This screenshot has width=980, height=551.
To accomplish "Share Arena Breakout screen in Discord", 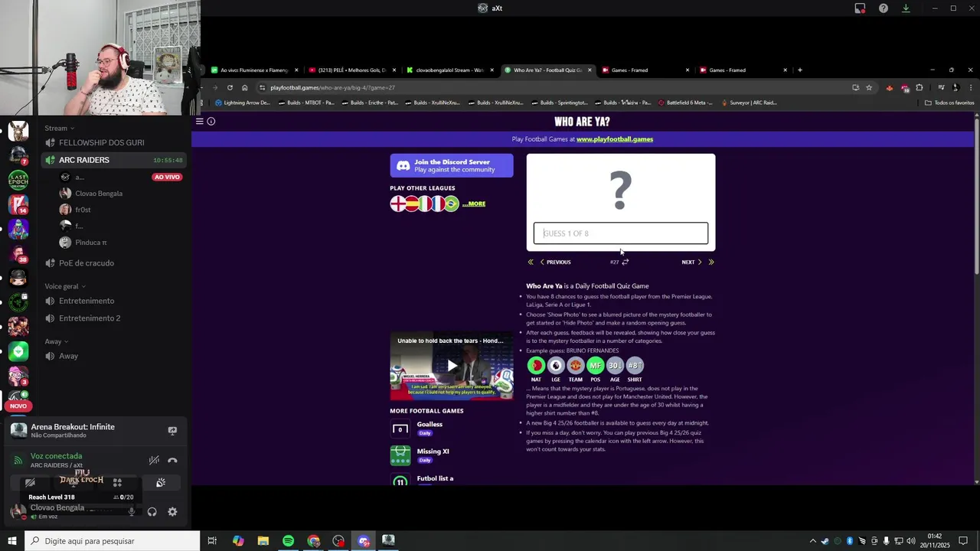I will (x=172, y=431).
